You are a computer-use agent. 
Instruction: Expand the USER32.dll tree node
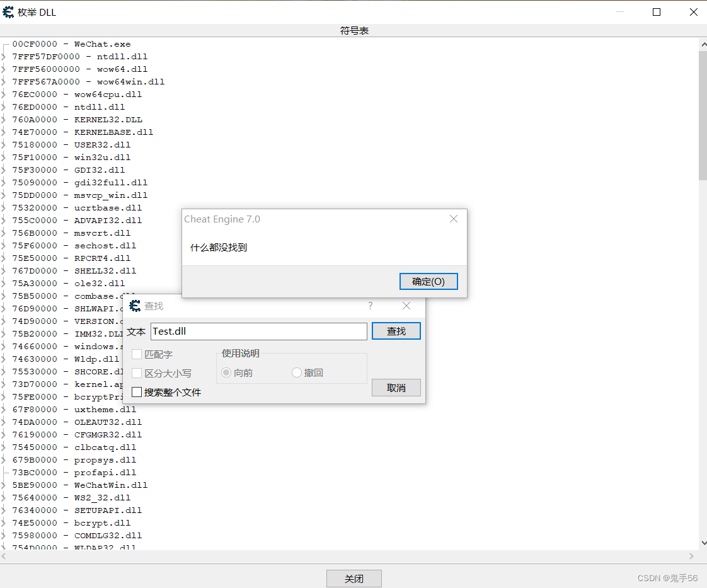point(4,145)
